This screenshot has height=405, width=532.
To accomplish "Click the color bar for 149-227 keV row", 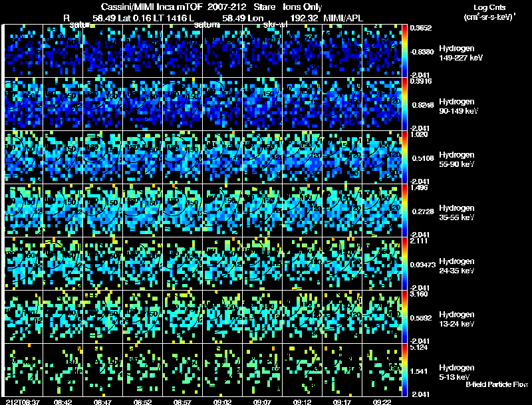I will pyautogui.click(x=404, y=51).
